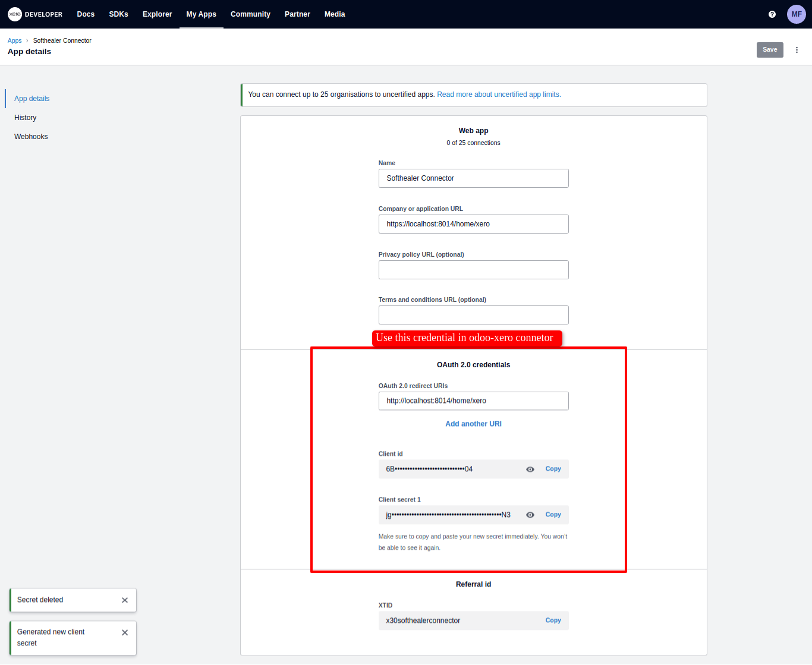
Task: Open the Media menu
Action: [335, 14]
